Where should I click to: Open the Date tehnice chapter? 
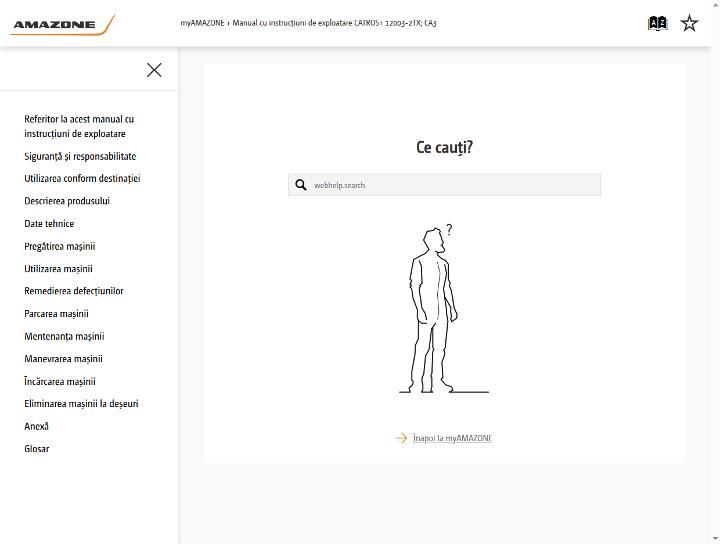coord(49,224)
